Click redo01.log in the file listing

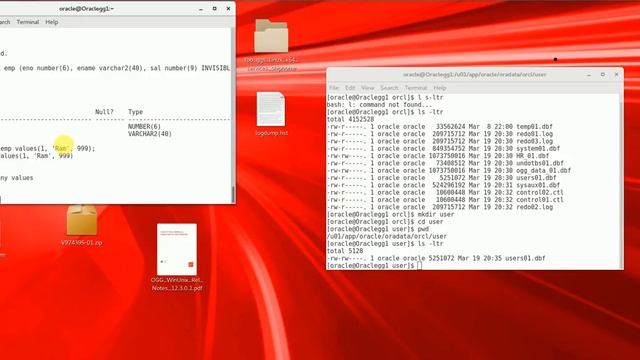click(534, 134)
